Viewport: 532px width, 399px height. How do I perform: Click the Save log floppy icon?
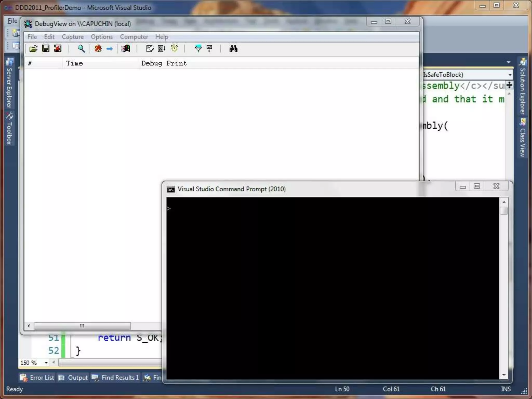[x=46, y=49]
